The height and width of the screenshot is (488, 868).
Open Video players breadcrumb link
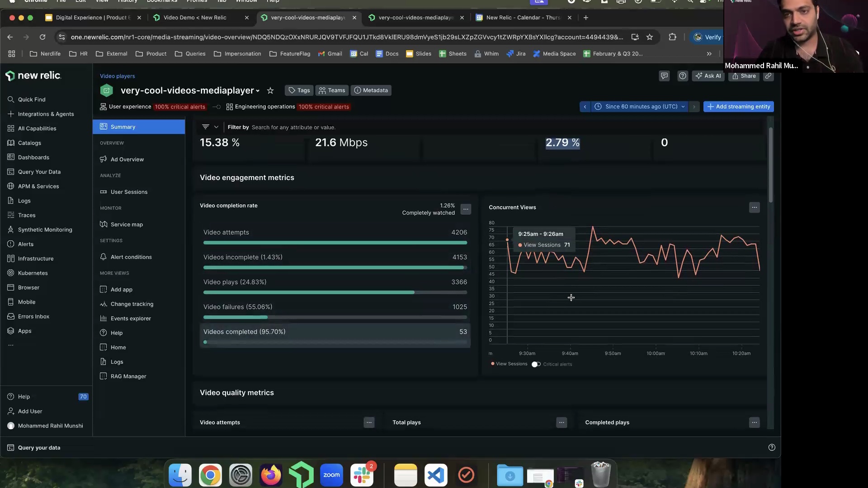[117, 76]
